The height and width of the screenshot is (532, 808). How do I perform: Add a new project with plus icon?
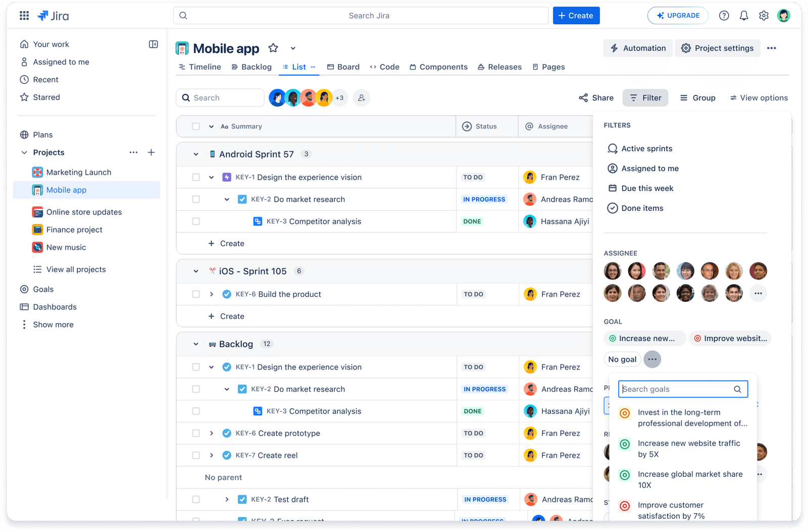[x=151, y=152]
